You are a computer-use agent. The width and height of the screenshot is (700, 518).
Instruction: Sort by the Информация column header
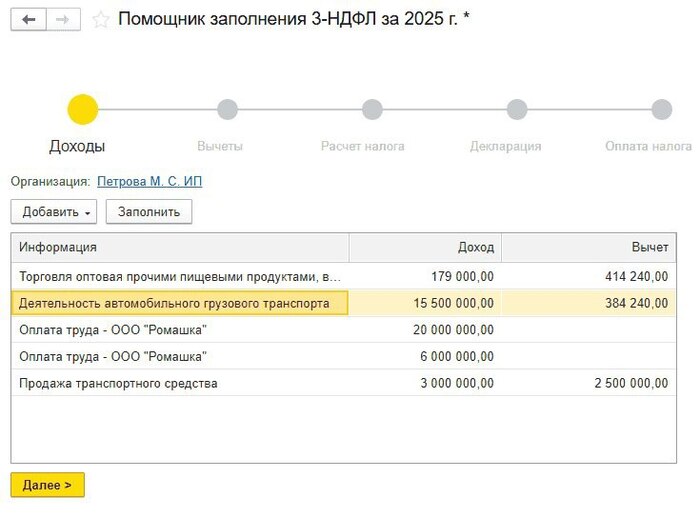[x=180, y=248]
